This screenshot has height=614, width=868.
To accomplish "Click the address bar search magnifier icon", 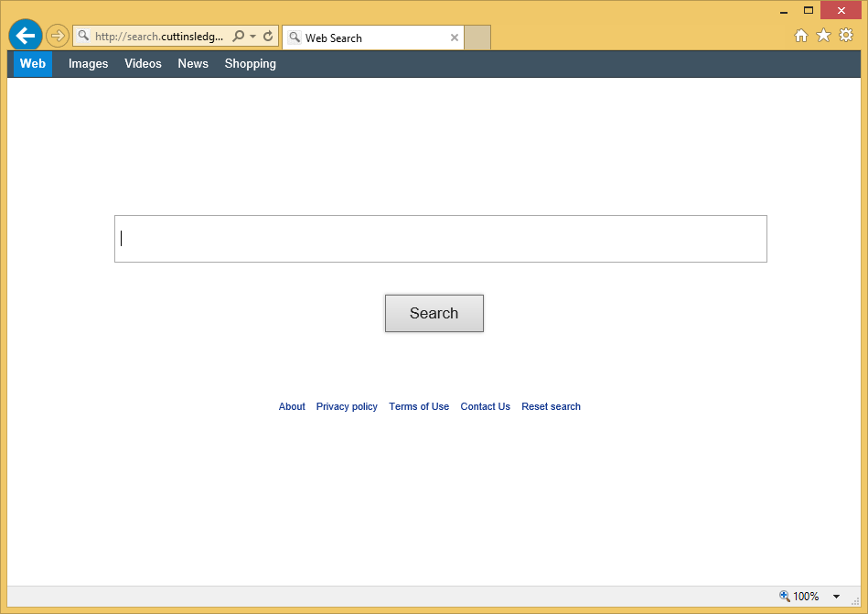I will point(239,37).
